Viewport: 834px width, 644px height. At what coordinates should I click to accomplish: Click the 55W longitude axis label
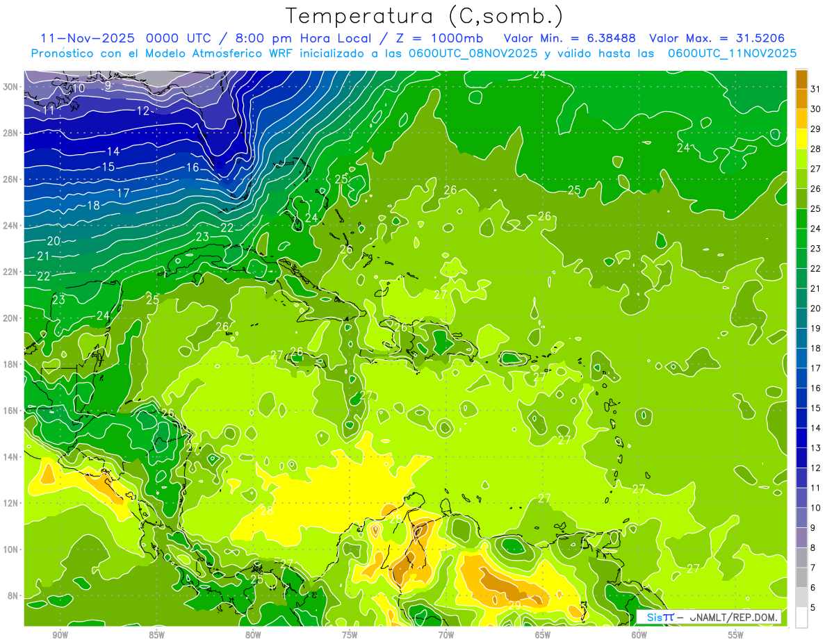tap(736, 634)
